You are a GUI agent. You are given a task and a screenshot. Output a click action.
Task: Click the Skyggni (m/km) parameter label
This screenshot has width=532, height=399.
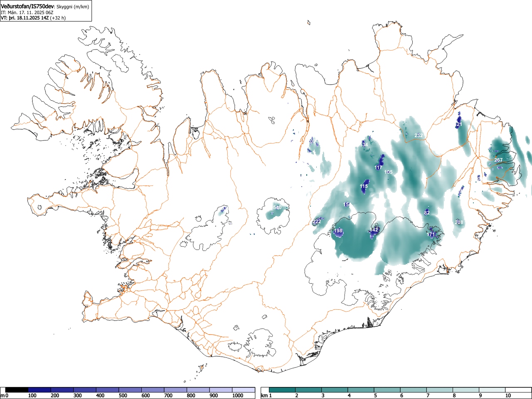click(73, 7)
